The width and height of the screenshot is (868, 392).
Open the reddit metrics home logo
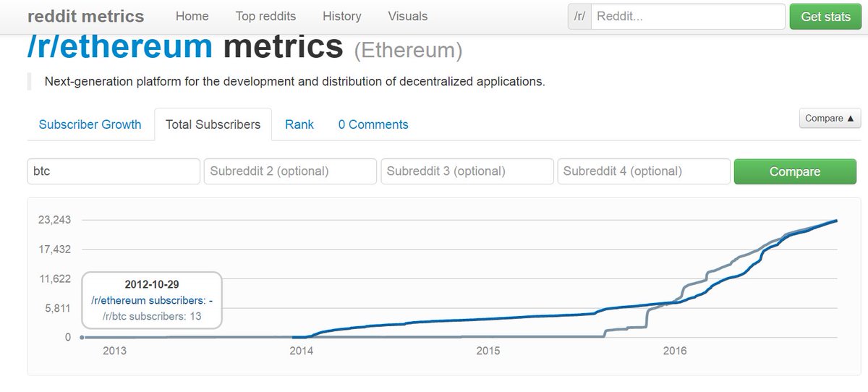pos(85,16)
